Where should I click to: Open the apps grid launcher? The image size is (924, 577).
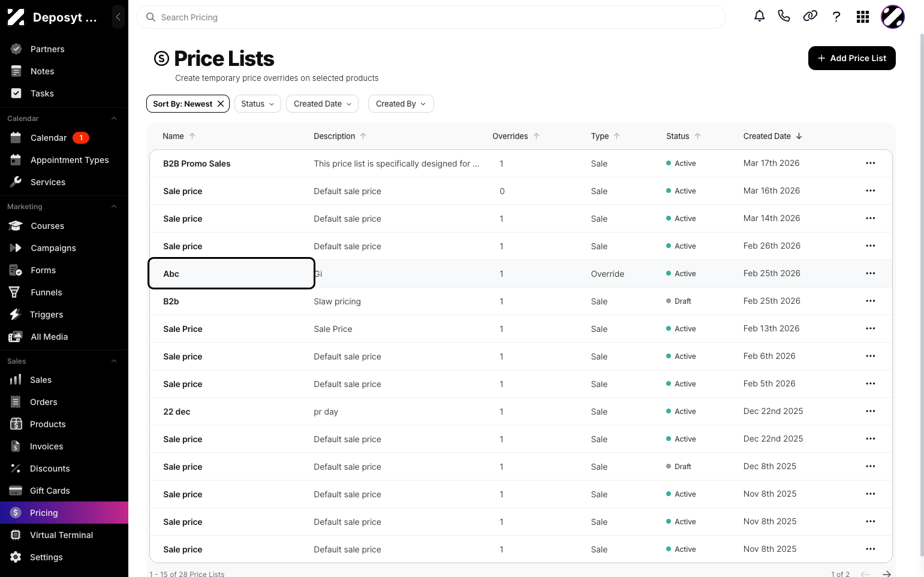[863, 17]
